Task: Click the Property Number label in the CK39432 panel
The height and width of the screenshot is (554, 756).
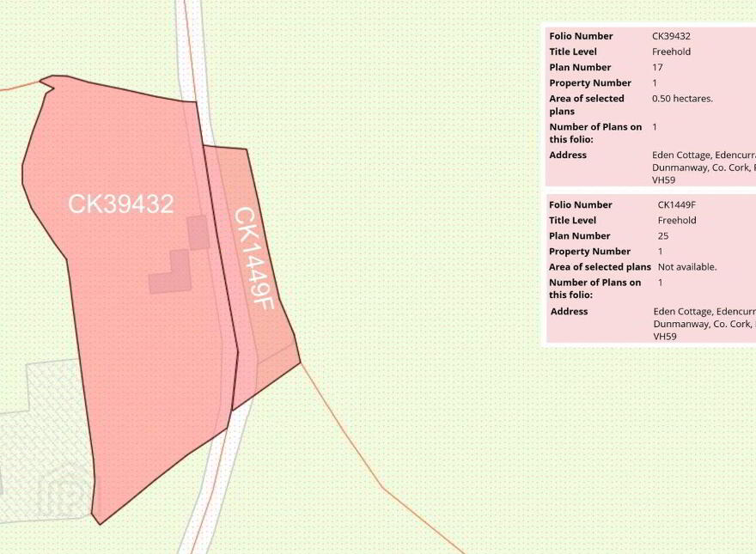Action: [590, 83]
